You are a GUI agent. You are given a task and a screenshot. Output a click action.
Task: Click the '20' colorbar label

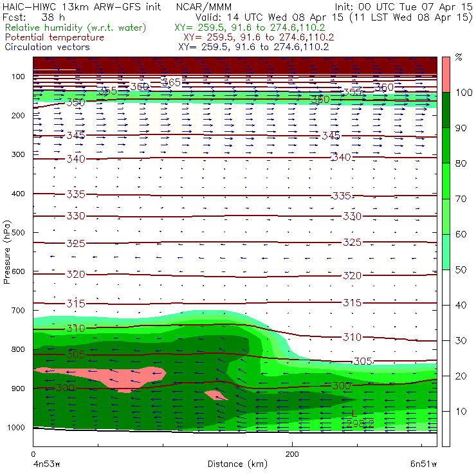click(461, 376)
